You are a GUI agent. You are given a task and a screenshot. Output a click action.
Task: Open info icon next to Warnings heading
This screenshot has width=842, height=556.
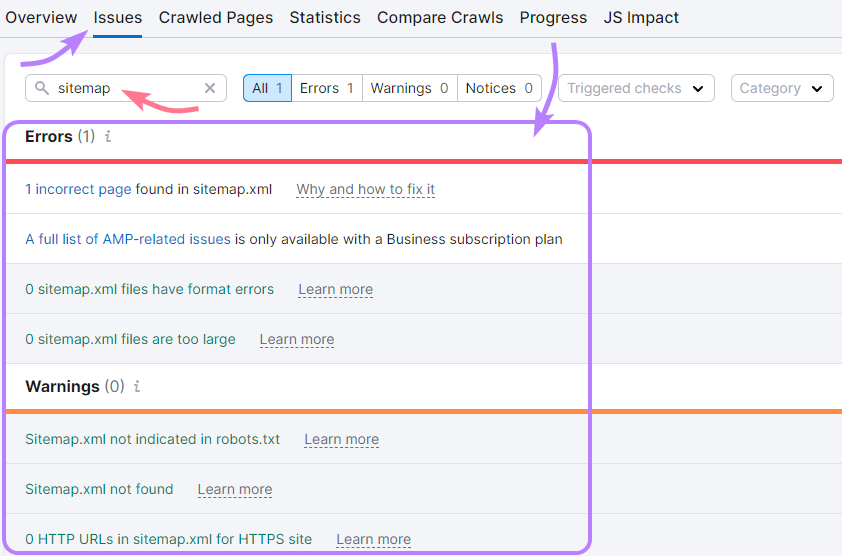point(137,386)
